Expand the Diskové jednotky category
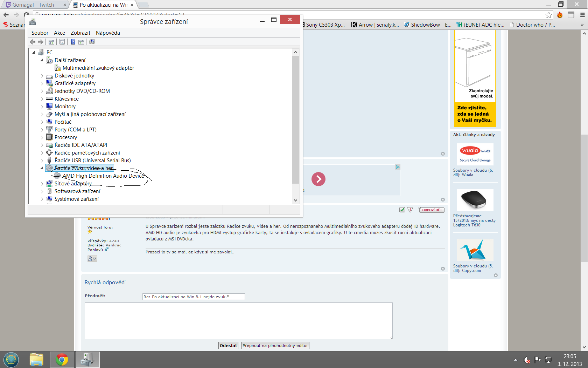 (42, 76)
